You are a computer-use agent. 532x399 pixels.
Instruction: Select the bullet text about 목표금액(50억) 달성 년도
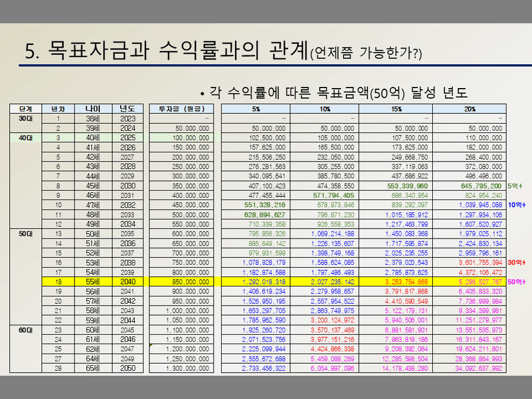[334, 93]
